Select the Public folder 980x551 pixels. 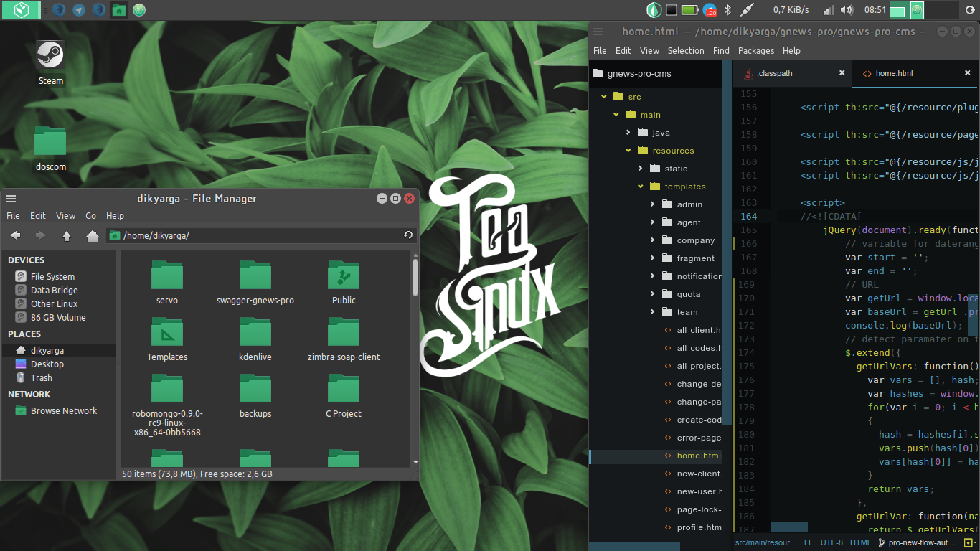coord(344,283)
